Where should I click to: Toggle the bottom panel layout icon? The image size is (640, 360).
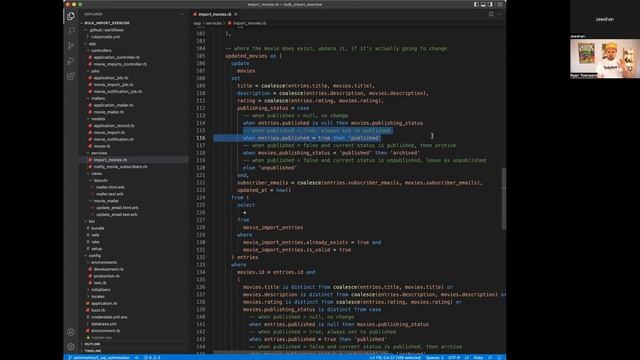(x=483, y=4)
